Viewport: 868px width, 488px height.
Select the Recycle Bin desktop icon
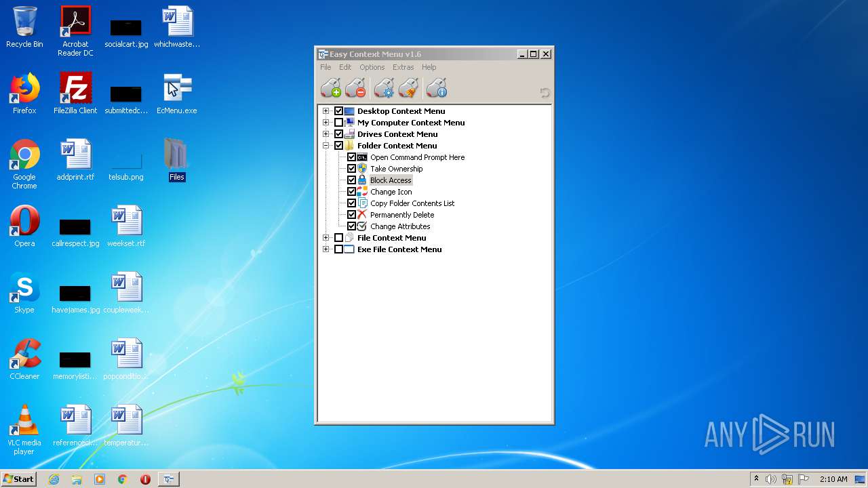pyautogui.click(x=24, y=27)
